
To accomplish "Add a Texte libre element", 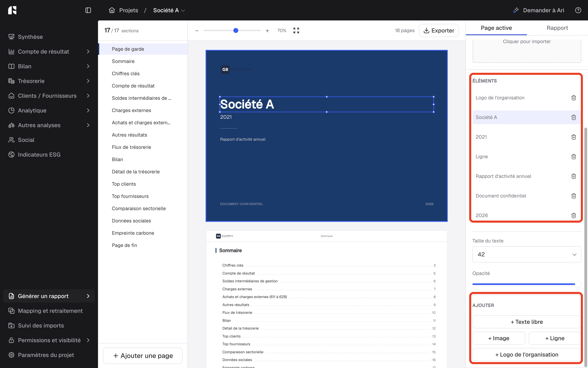I will (x=527, y=322).
